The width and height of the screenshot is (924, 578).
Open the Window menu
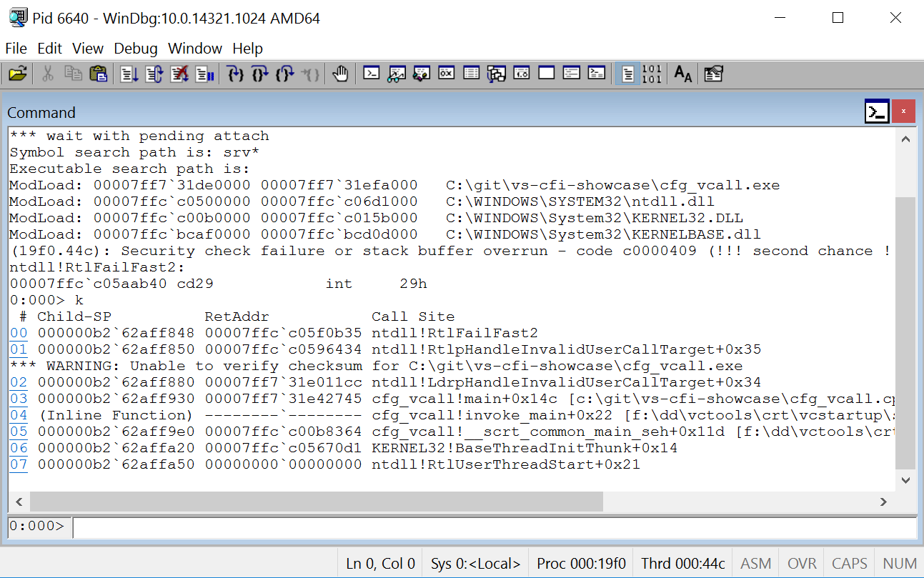(195, 49)
